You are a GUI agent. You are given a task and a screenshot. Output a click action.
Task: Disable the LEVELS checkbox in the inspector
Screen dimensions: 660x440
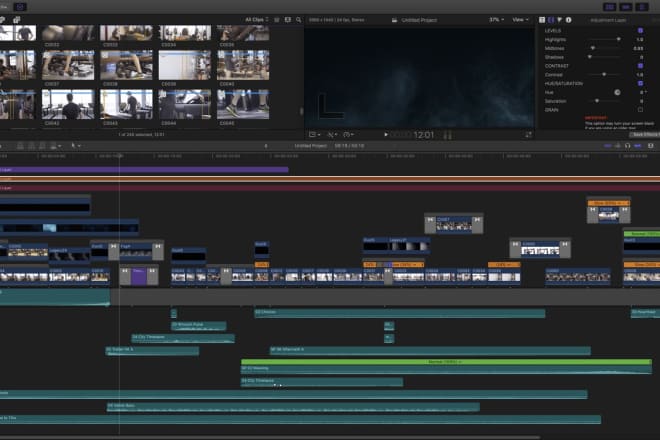tap(640, 31)
